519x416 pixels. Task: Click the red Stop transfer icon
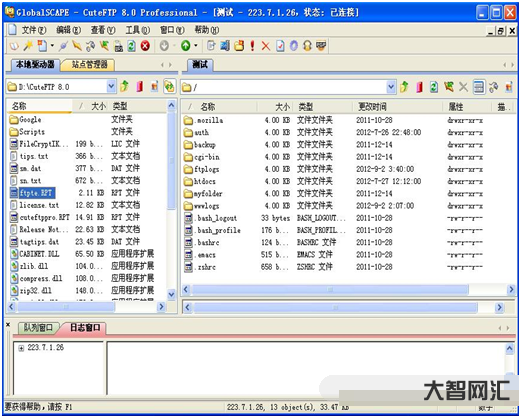pyautogui.click(x=145, y=46)
